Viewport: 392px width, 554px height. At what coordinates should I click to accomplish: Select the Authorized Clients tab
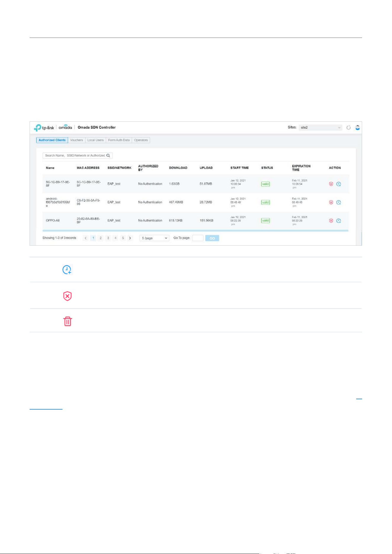tap(52, 140)
